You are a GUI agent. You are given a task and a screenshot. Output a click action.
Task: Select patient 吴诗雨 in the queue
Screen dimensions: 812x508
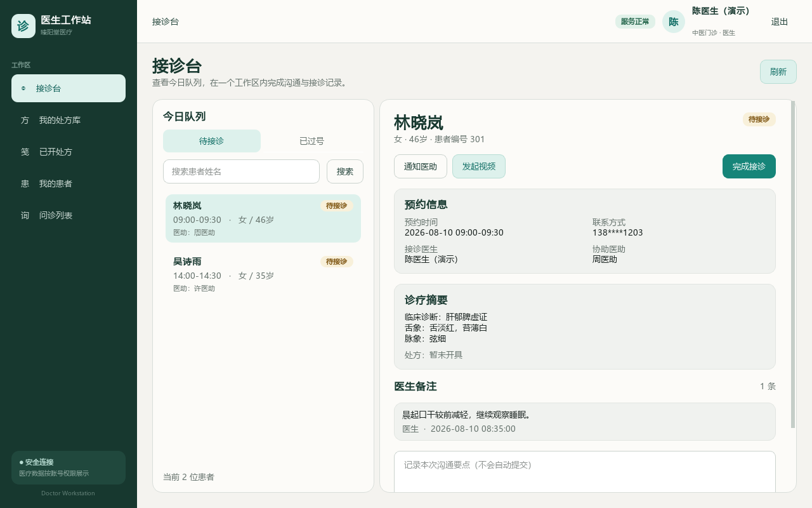pos(263,274)
